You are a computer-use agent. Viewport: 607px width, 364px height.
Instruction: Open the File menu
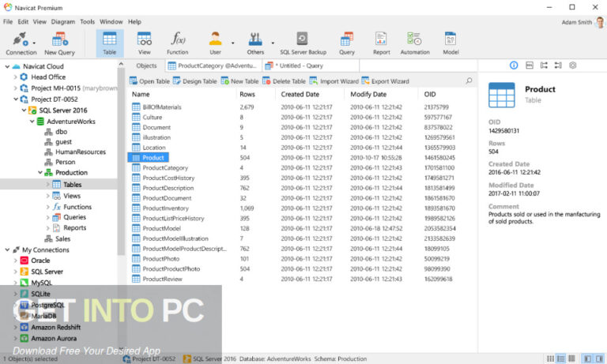[x=8, y=21]
